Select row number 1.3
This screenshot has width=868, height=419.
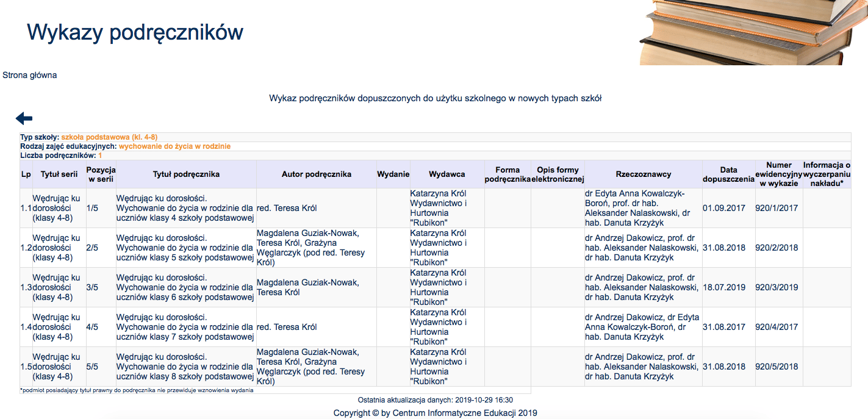[26, 287]
